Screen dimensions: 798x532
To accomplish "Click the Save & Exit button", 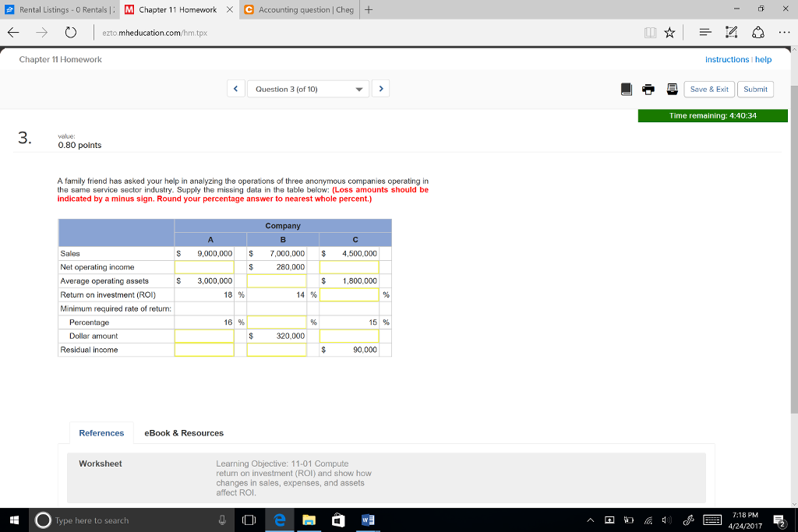I will pos(709,89).
